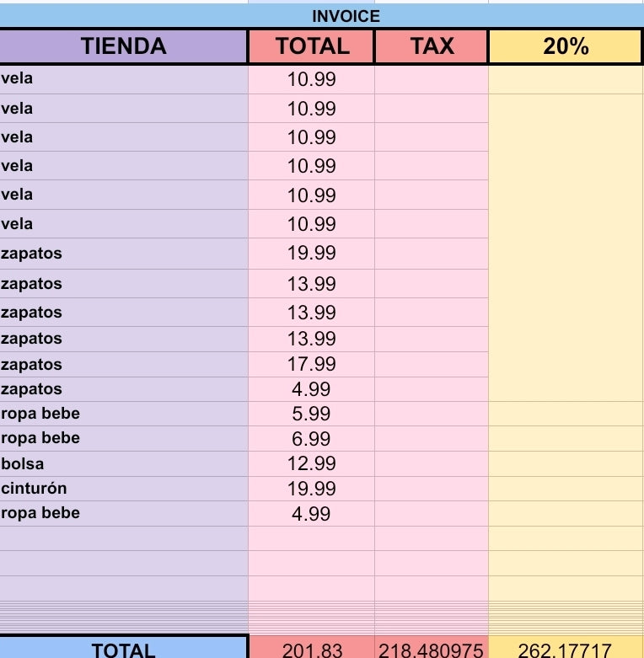
Task: Select the 262.17717 total cell
Action: tap(566, 648)
